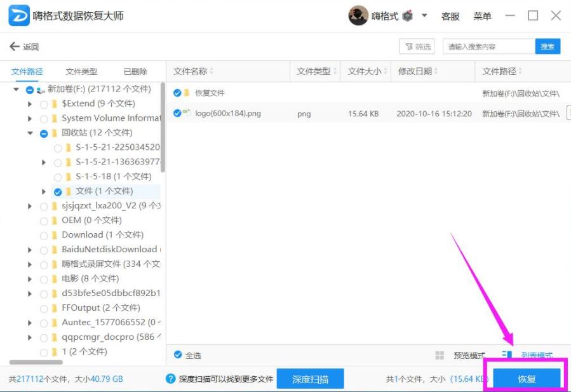
Task: Check the S-1-5-21-225034520 folder checkbox
Action: [58, 148]
